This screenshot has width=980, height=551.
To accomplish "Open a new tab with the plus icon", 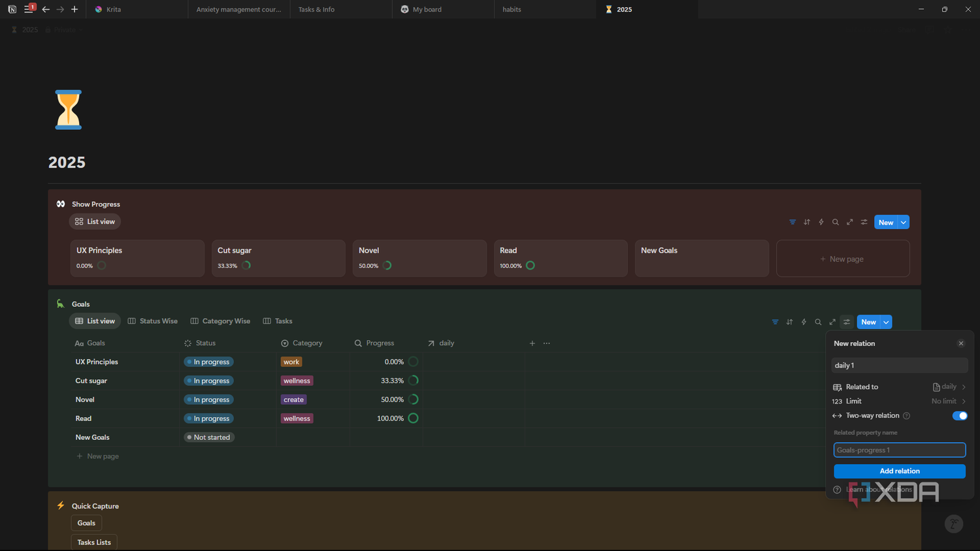I will click(x=74, y=9).
